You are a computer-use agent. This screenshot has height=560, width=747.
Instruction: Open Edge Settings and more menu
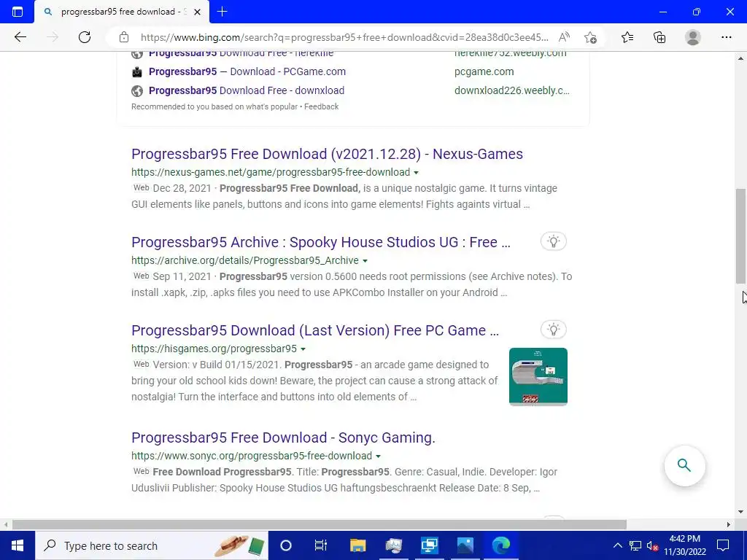726,37
